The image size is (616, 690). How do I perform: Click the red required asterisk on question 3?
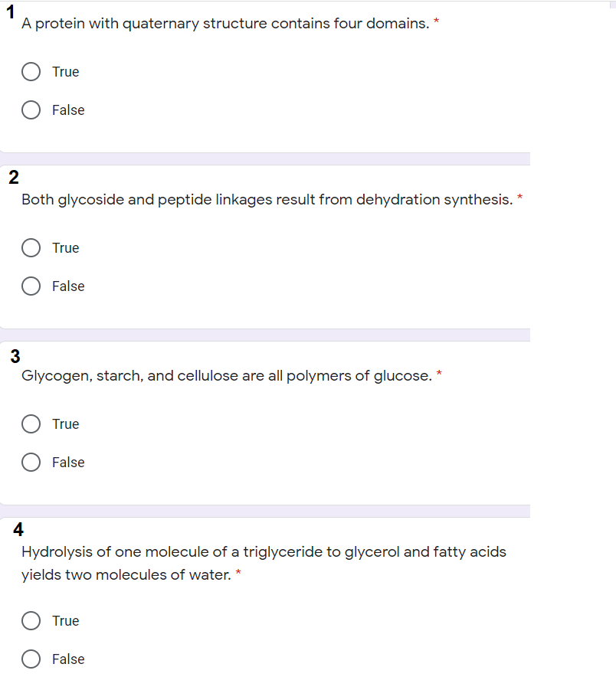point(438,373)
